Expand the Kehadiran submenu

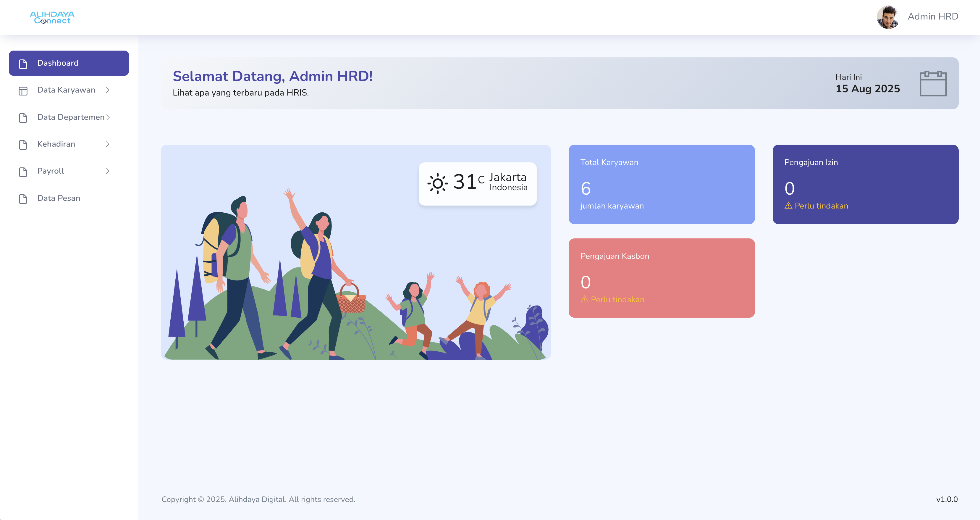coord(108,144)
